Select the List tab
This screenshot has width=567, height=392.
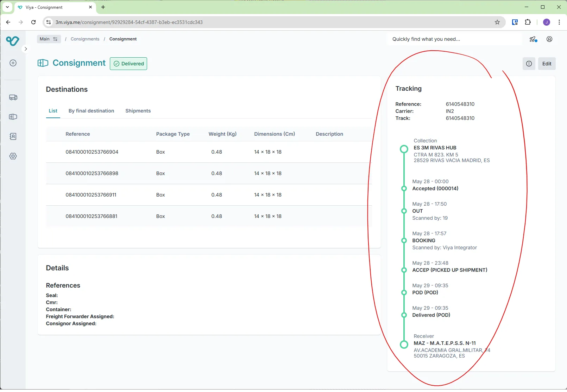coord(53,111)
